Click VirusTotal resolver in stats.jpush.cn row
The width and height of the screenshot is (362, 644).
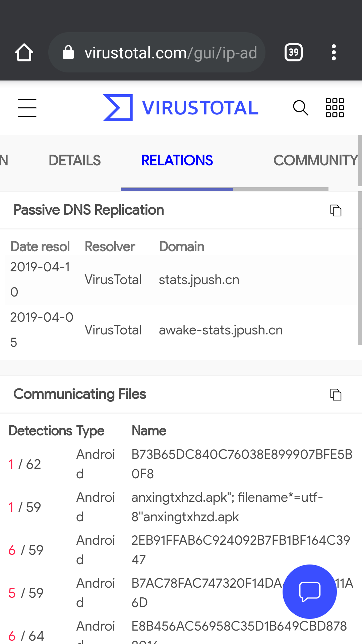[113, 280]
